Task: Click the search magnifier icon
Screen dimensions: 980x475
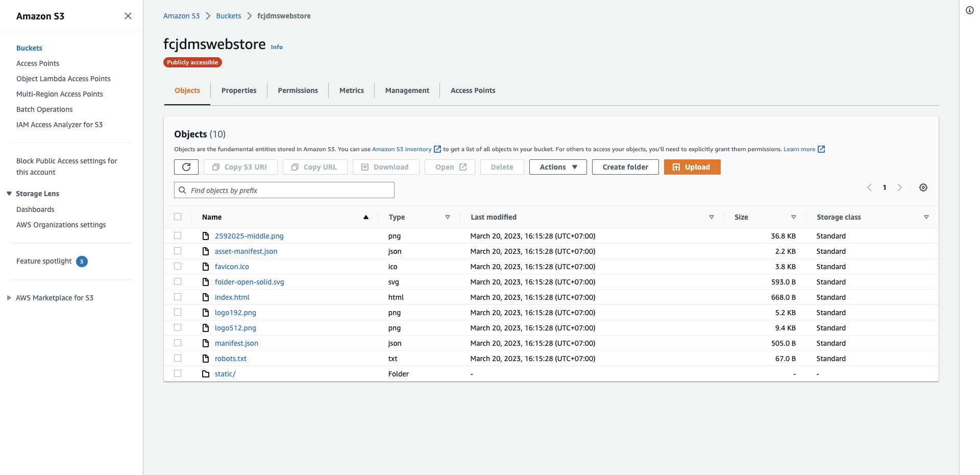Action: click(x=182, y=190)
